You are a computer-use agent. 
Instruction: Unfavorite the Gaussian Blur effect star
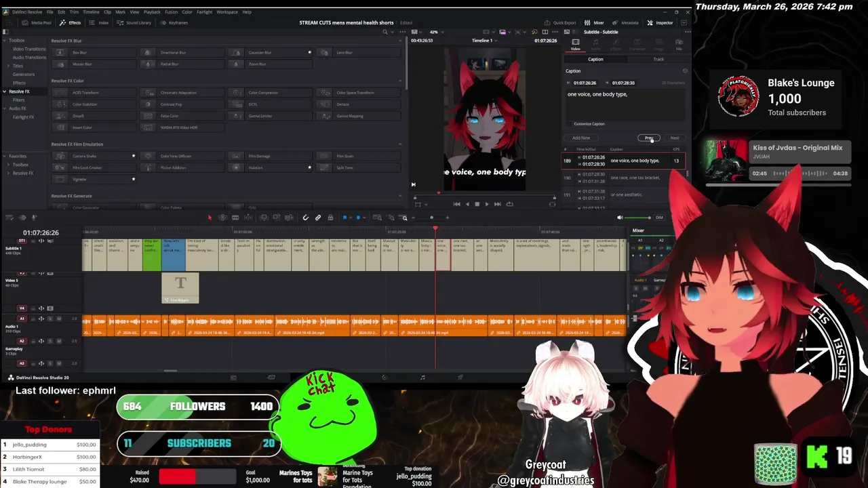pos(310,52)
